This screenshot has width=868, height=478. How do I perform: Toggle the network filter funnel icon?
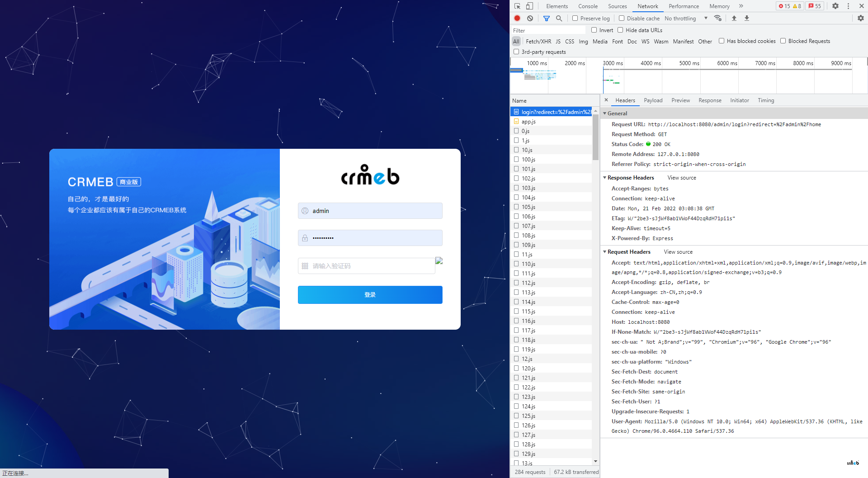pyautogui.click(x=547, y=18)
